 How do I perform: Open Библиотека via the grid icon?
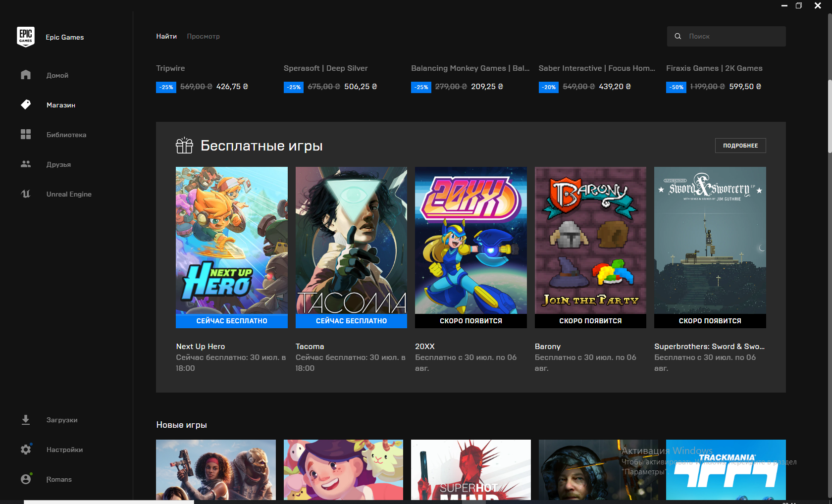coord(26,134)
